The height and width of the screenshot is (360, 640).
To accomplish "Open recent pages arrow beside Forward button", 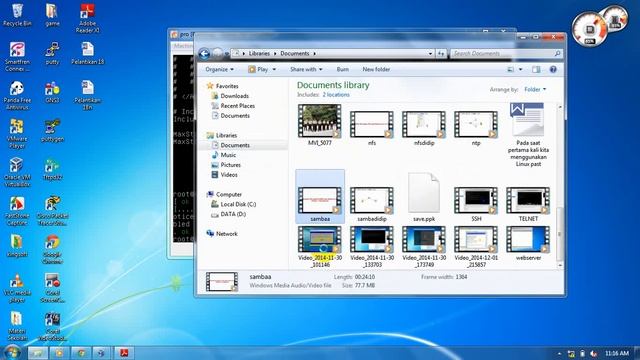I will 227,54.
